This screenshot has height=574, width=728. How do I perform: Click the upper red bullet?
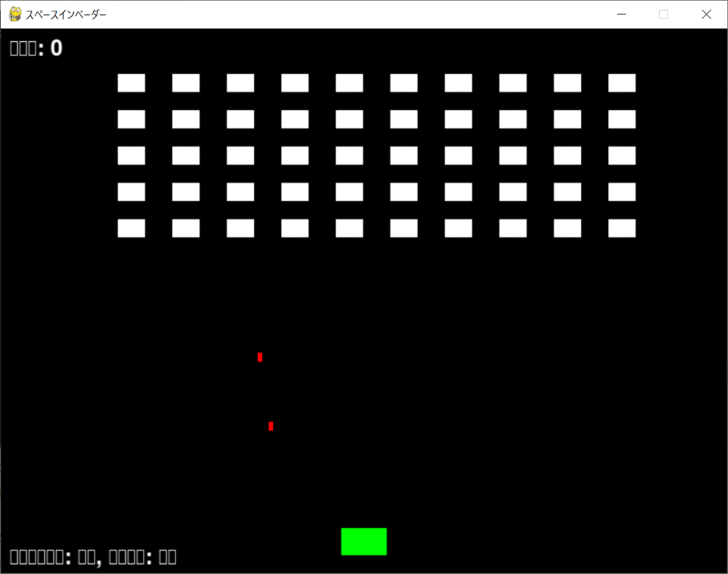[x=260, y=357]
